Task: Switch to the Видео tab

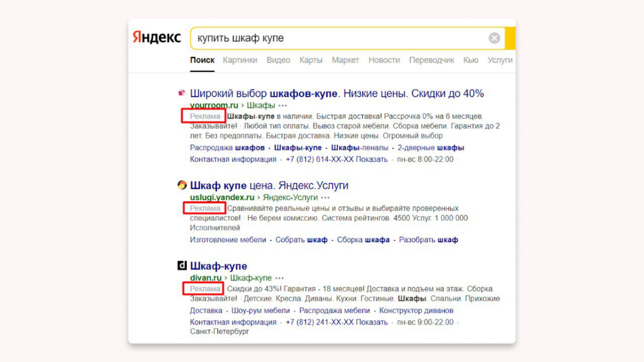Action: [x=278, y=60]
